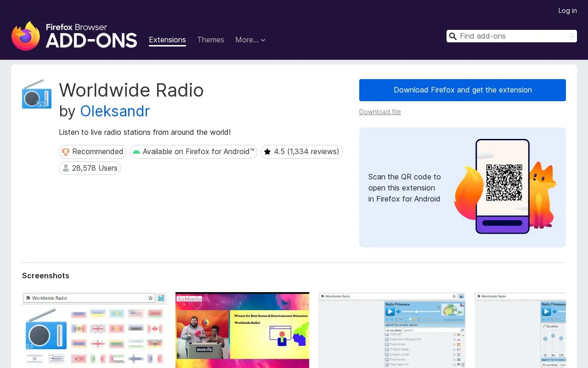The image size is (588, 368).
Task: Click the Recommended trophy icon
Action: [x=66, y=152]
